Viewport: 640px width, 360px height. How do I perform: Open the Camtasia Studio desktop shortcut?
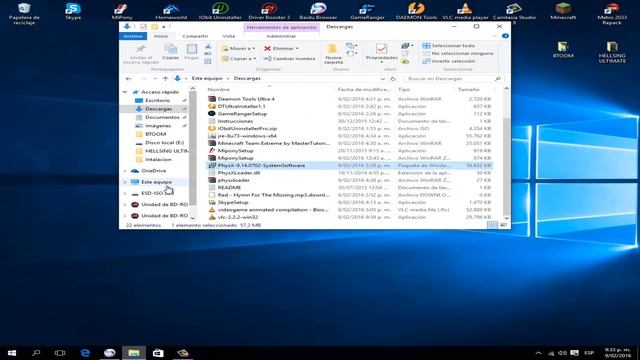(x=514, y=13)
